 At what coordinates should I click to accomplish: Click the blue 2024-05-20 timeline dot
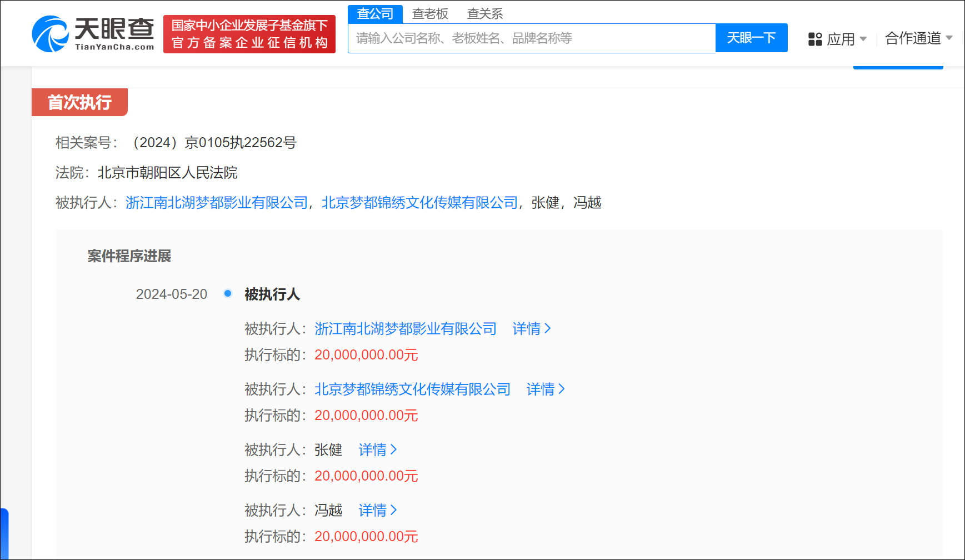pyautogui.click(x=228, y=293)
